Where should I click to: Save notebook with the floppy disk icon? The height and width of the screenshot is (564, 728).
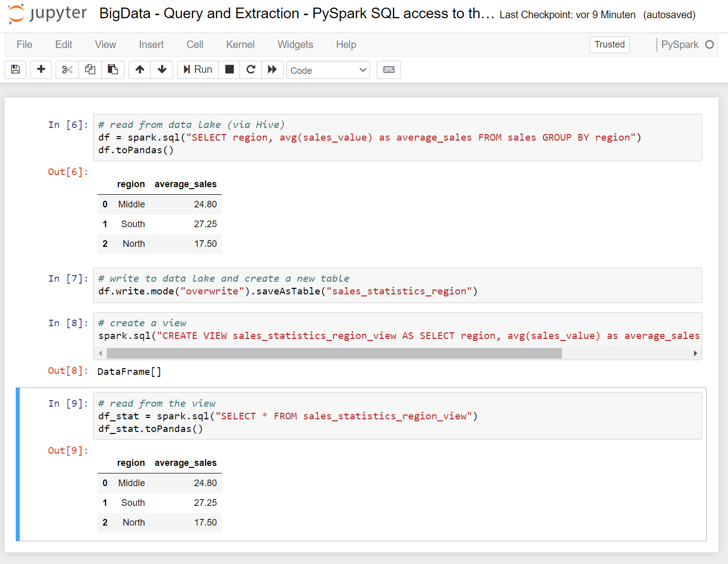[16, 70]
